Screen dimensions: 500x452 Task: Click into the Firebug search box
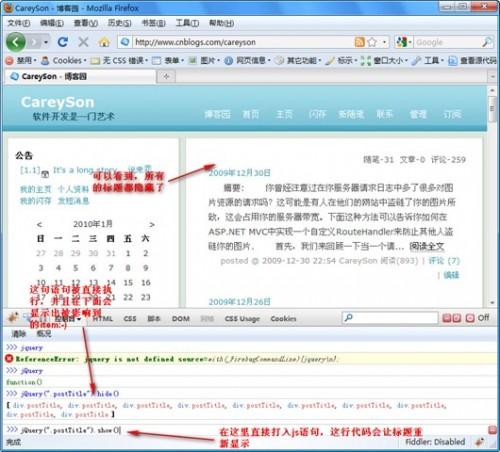pyautogui.click(x=390, y=318)
